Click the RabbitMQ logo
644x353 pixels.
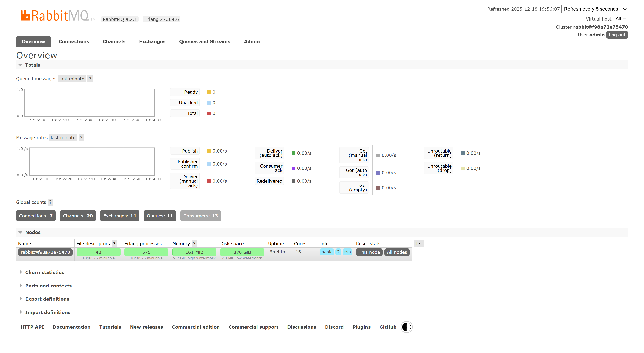(x=55, y=16)
